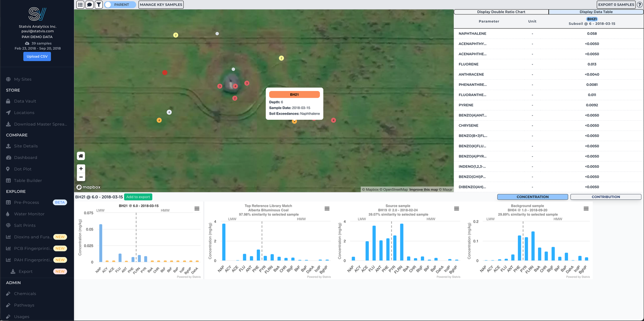This screenshot has height=321, width=644.
Task: Open the sample list icon in map toolbar
Action: (x=80, y=4)
